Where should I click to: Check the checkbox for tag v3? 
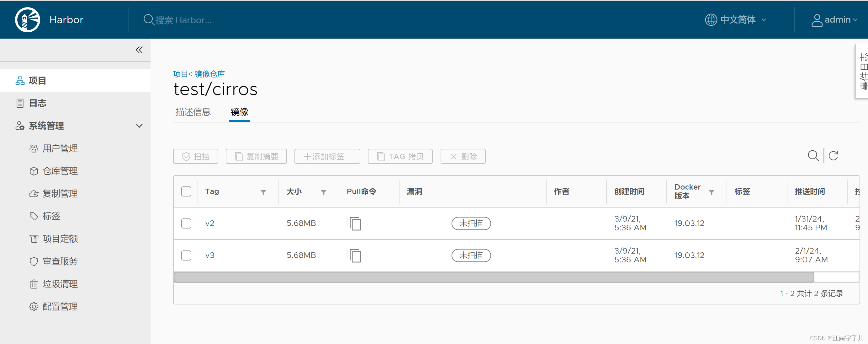(186, 255)
